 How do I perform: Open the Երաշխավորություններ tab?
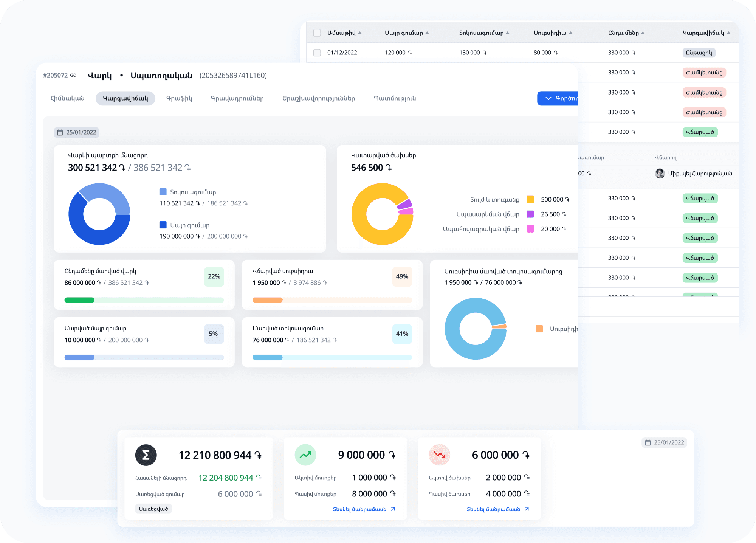pos(318,98)
